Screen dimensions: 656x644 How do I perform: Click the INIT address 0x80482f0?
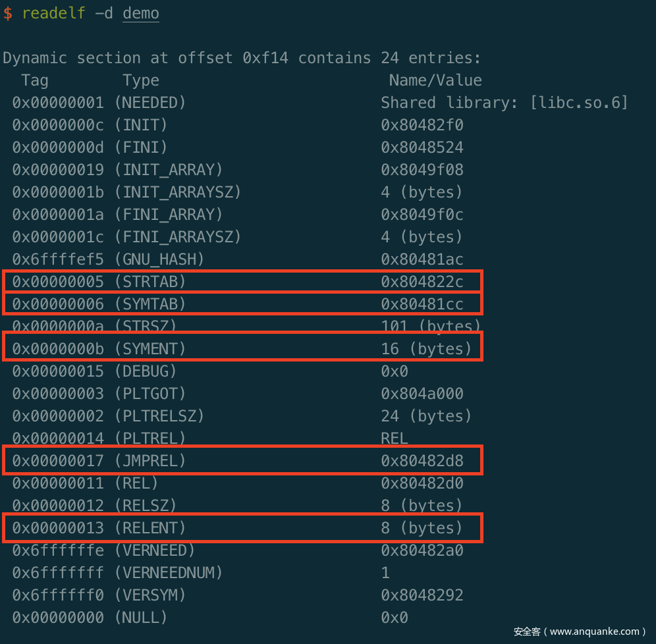click(422, 125)
